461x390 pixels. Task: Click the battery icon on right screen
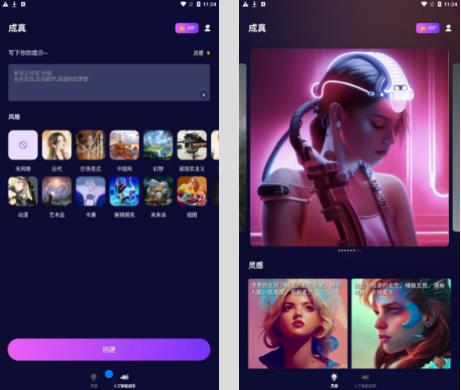click(x=439, y=4)
